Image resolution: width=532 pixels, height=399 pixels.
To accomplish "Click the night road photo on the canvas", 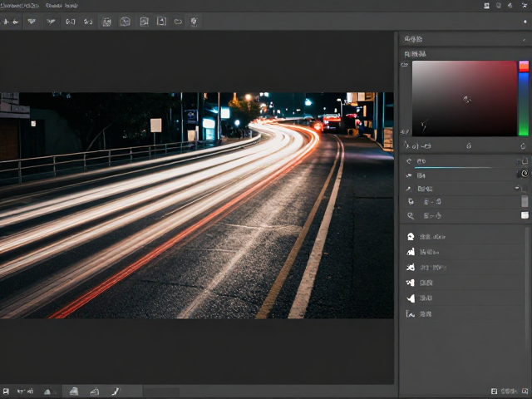I will pyautogui.click(x=197, y=205).
